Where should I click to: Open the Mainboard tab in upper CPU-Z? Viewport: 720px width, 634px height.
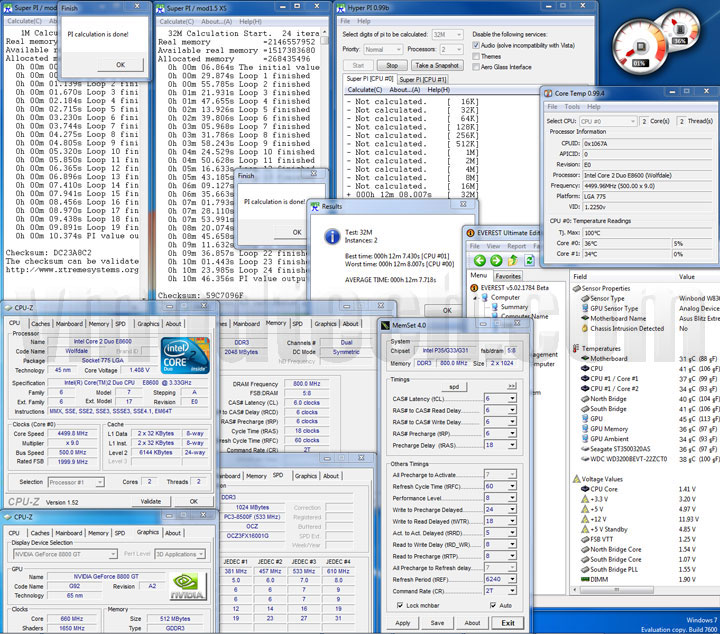tap(69, 324)
